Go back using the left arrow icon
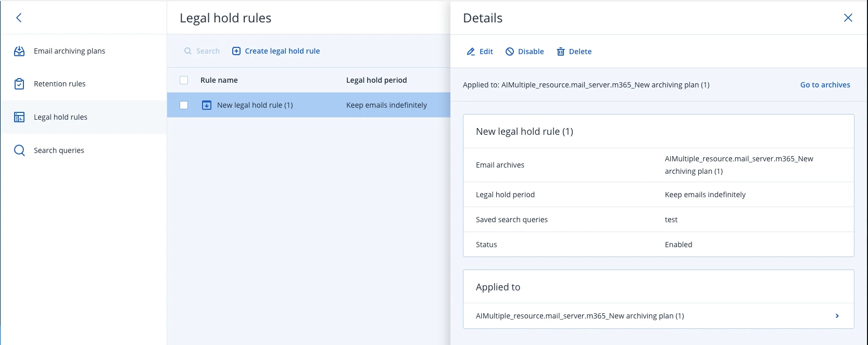This screenshot has width=868, height=345. tap(19, 18)
